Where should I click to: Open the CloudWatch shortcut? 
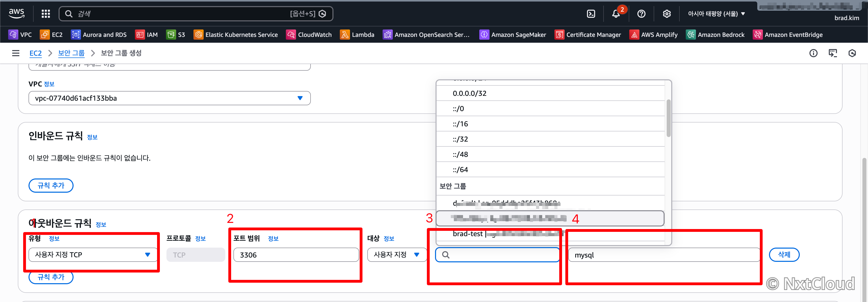309,34
